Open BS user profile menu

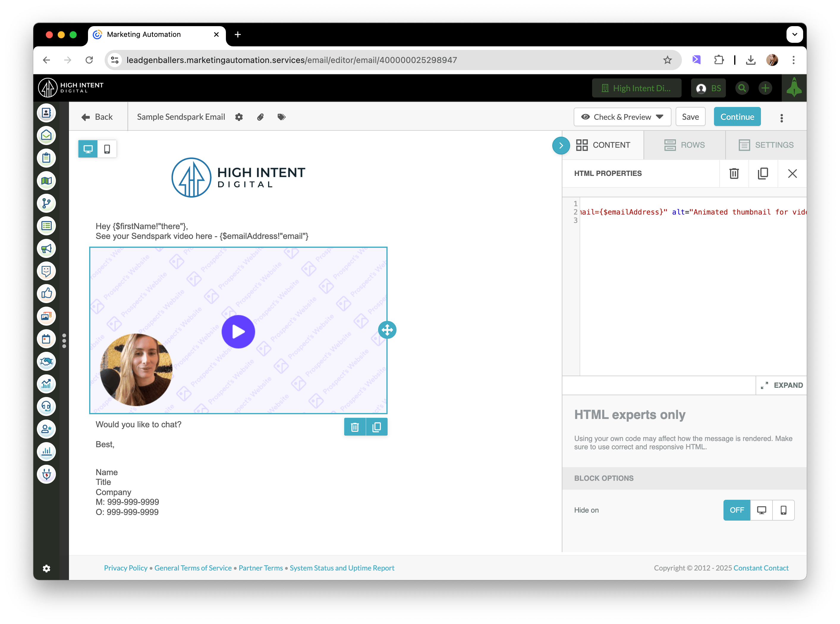point(709,88)
